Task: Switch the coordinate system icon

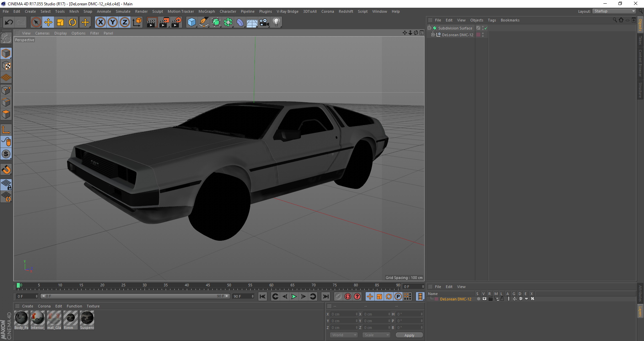Action: click(x=137, y=22)
